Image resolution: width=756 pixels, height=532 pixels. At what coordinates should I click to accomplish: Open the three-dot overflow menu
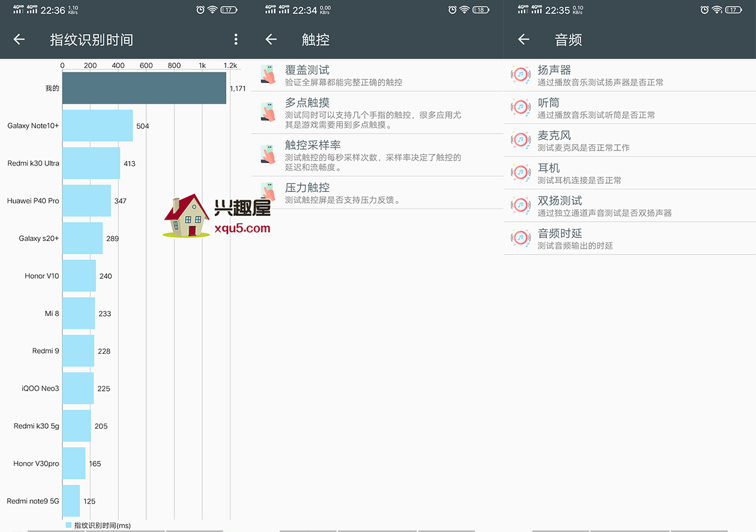coord(236,40)
